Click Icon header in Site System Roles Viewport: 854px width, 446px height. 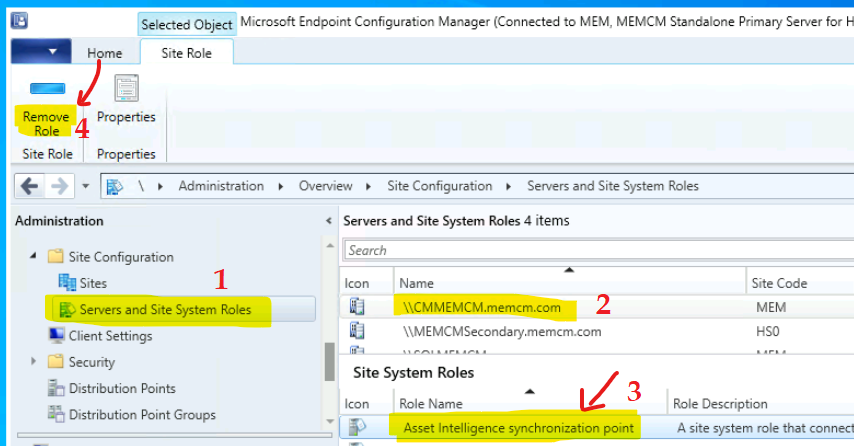click(357, 404)
